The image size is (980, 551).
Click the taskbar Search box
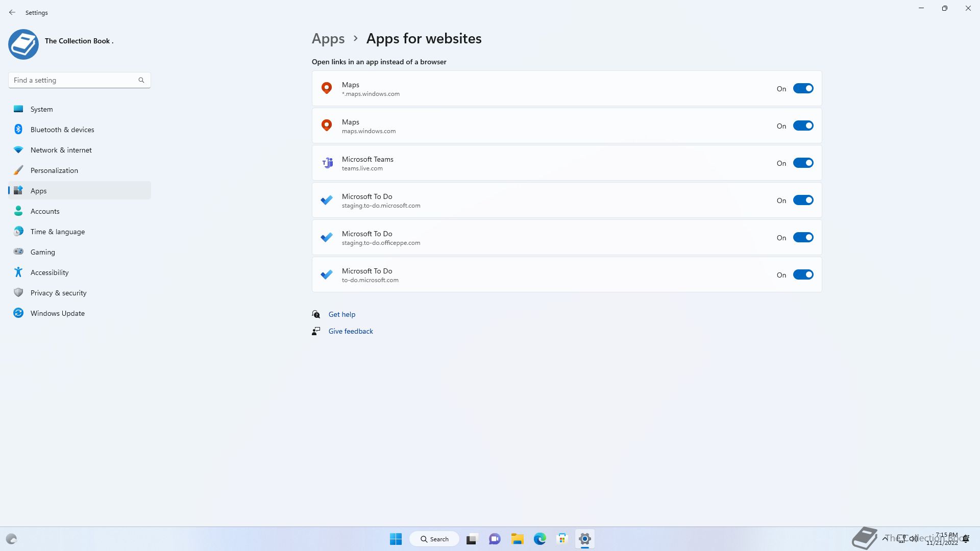(434, 539)
